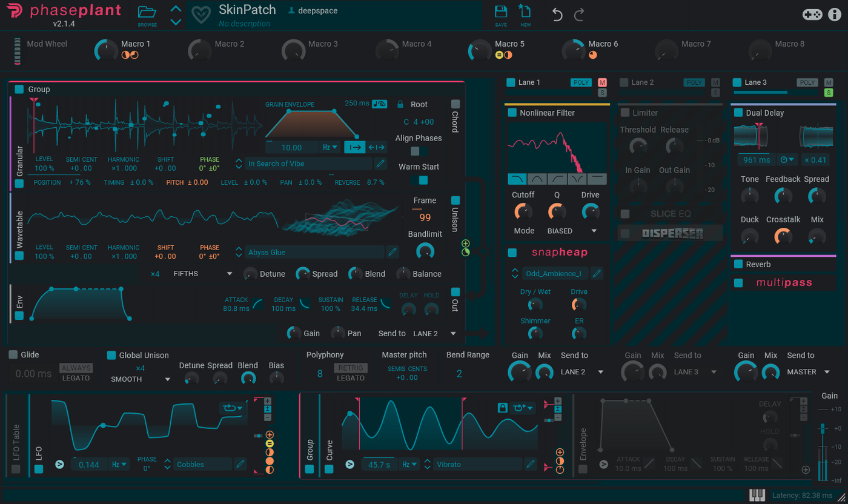Undo the last change
This screenshot has width=848, height=504.
tap(557, 15)
